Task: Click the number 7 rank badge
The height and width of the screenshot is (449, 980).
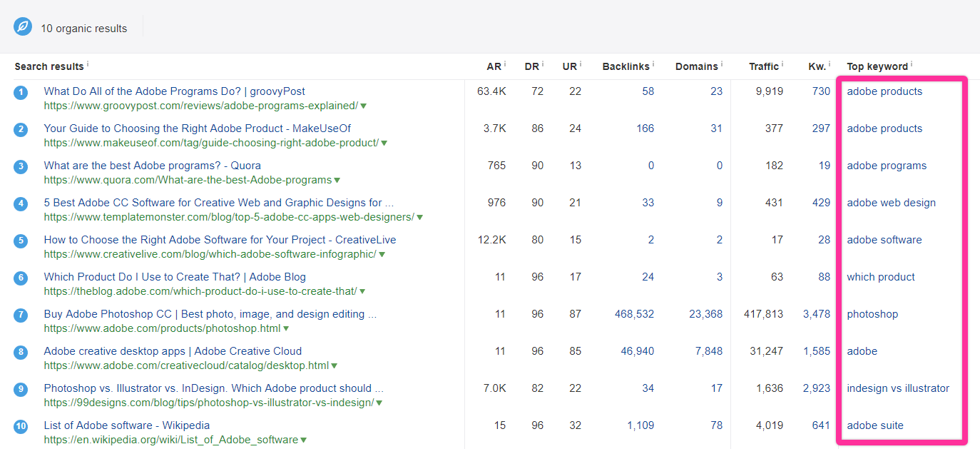Action: pos(21,315)
